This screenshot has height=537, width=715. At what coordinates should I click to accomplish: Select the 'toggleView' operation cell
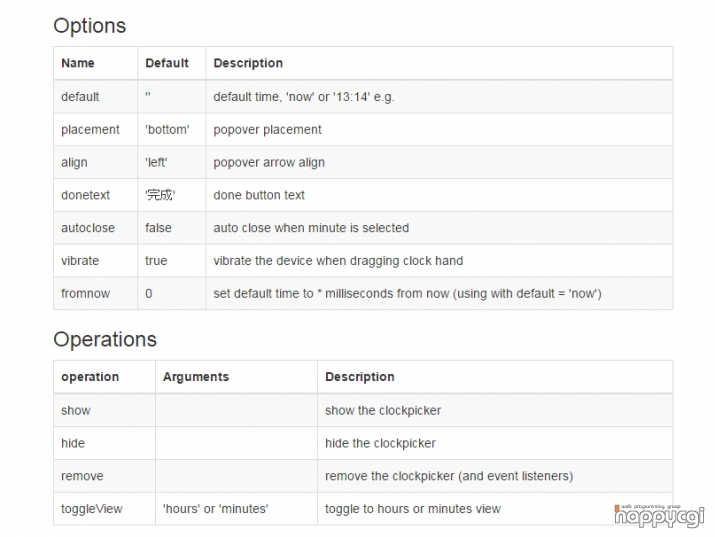click(x=104, y=509)
